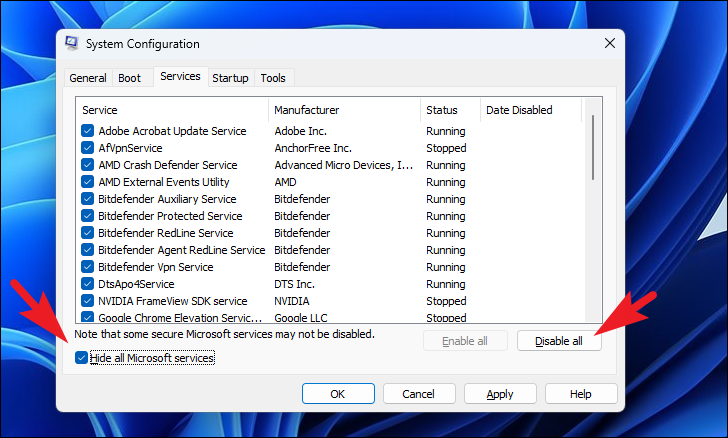The height and width of the screenshot is (438, 728).
Task: Click the Enable all button
Action: pyautogui.click(x=465, y=341)
